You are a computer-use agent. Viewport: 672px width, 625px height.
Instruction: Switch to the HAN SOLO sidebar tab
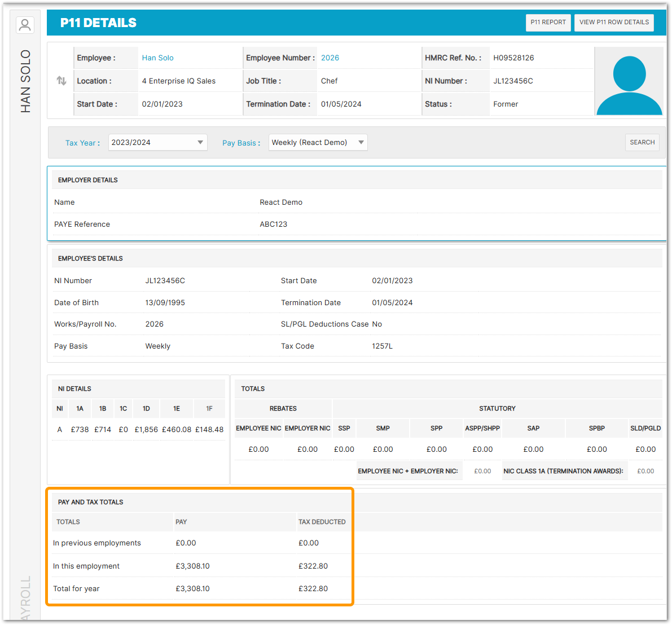25,79
